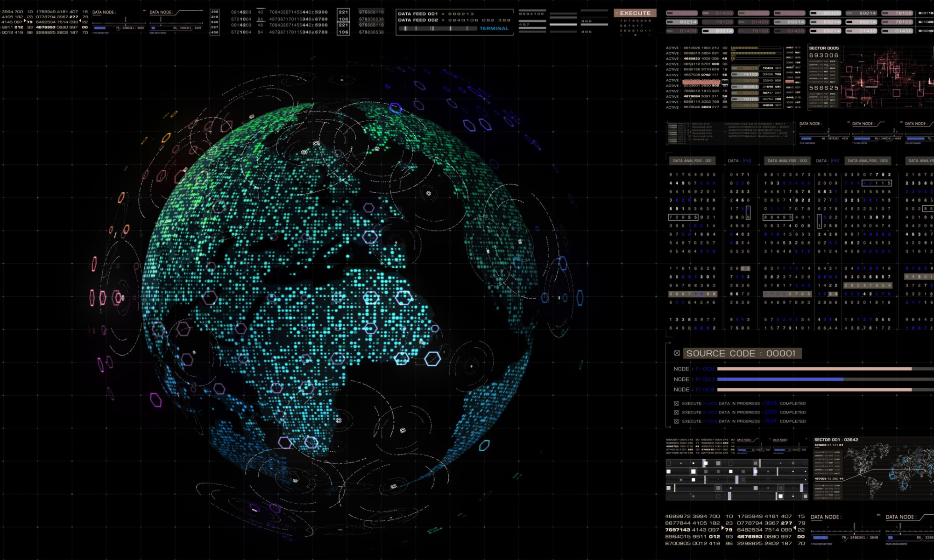Toggle the checkbox beside SOURCE CODE : 00001
The height and width of the screenshot is (560, 934).
(677, 353)
